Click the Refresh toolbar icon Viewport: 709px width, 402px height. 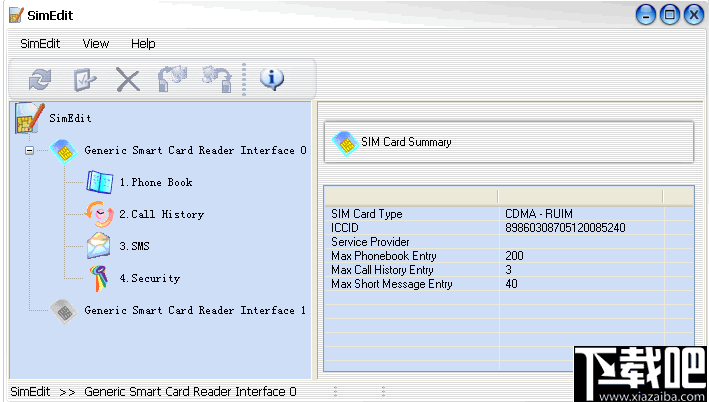pos(40,80)
